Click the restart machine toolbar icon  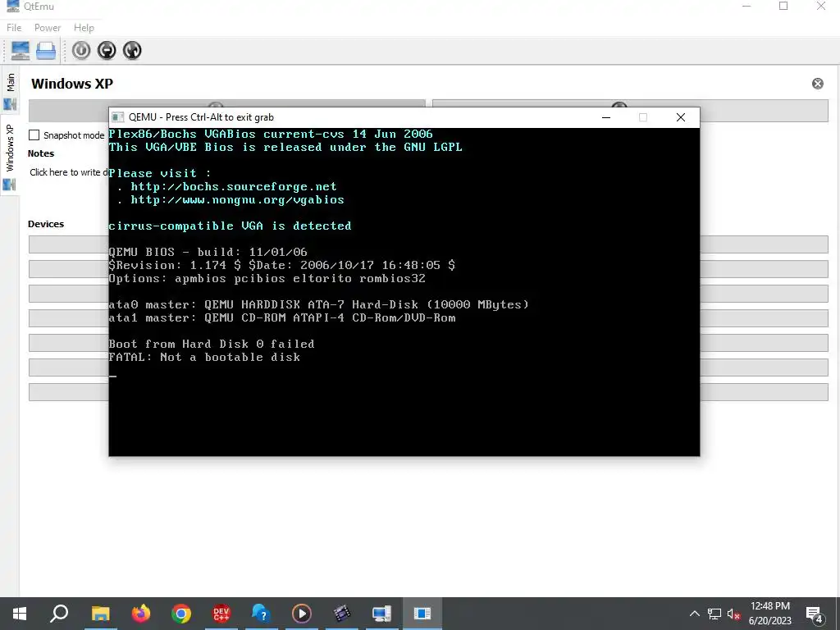coord(132,50)
